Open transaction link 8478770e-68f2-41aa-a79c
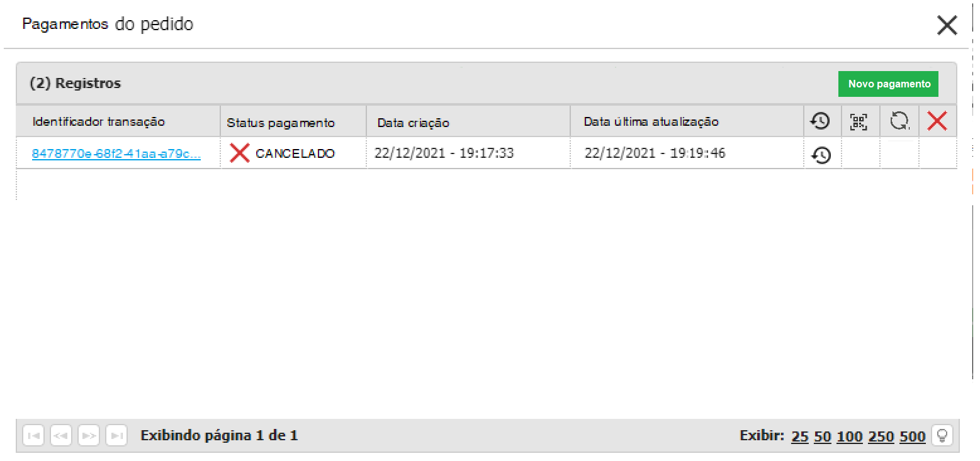Image resolution: width=980 pixels, height=461 pixels. (x=116, y=153)
